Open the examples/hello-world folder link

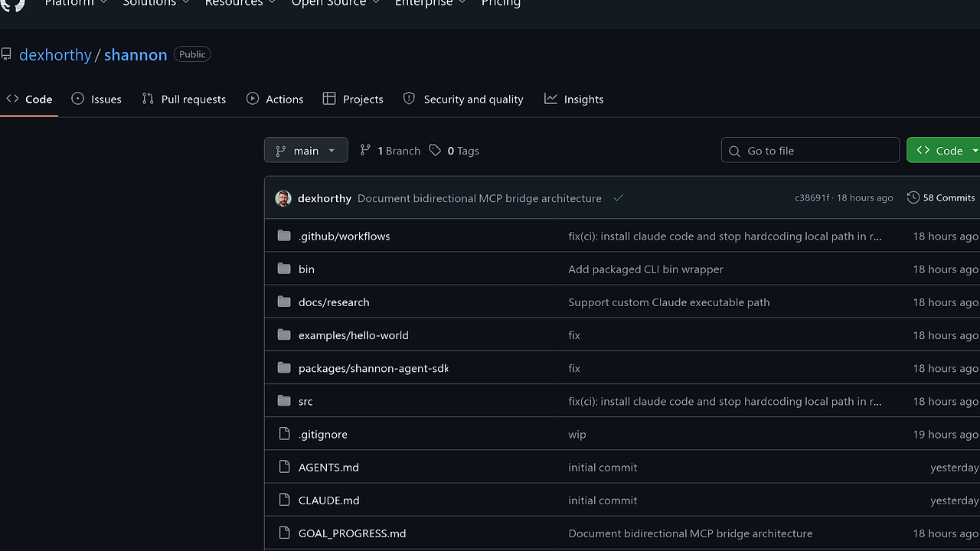tap(354, 334)
